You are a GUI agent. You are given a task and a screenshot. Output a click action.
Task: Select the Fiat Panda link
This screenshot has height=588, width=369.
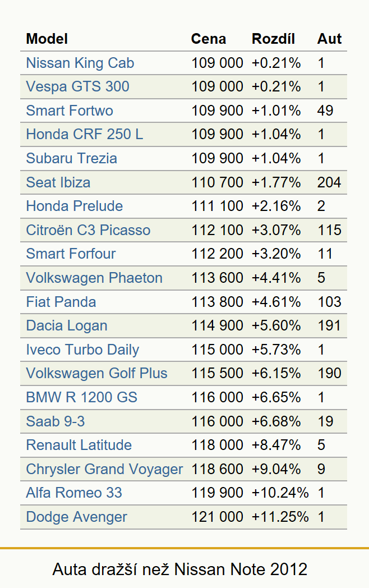[61, 302]
